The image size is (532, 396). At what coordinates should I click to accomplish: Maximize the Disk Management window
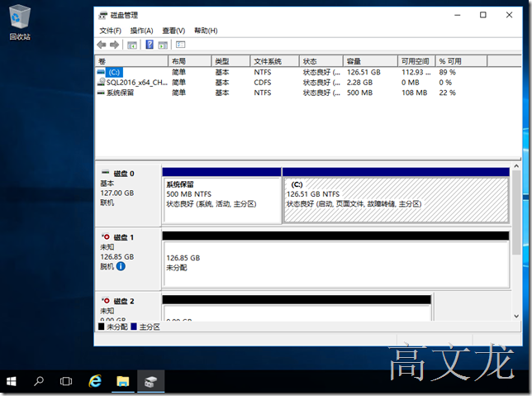click(483, 15)
